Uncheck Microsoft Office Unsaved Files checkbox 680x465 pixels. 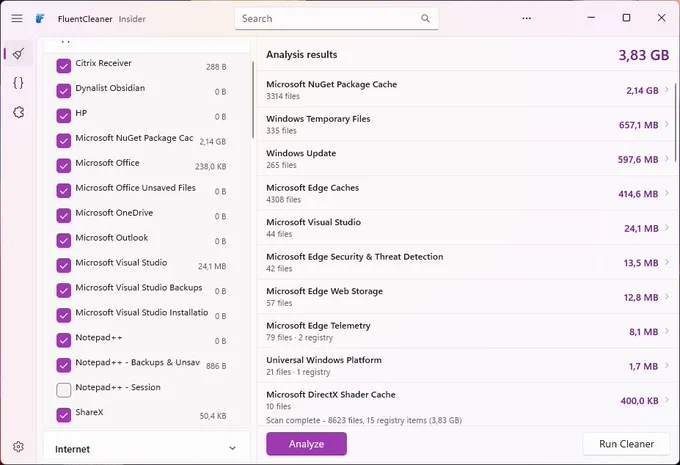click(64, 190)
